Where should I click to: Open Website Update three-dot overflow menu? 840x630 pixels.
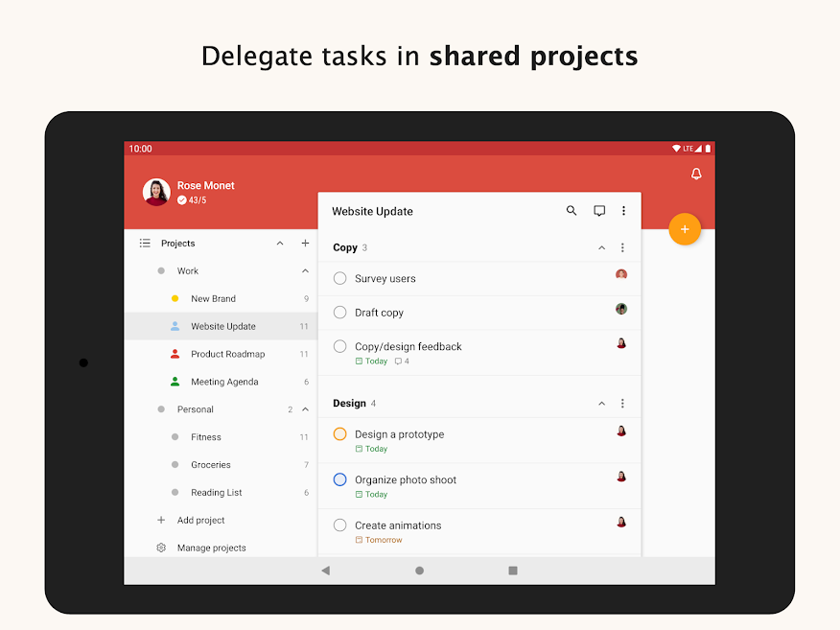[623, 211]
